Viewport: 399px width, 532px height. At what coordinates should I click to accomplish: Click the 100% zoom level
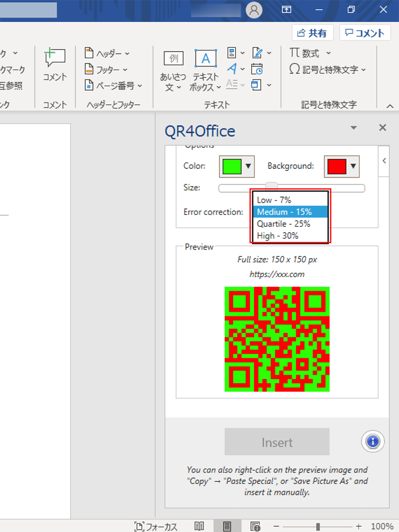382,526
